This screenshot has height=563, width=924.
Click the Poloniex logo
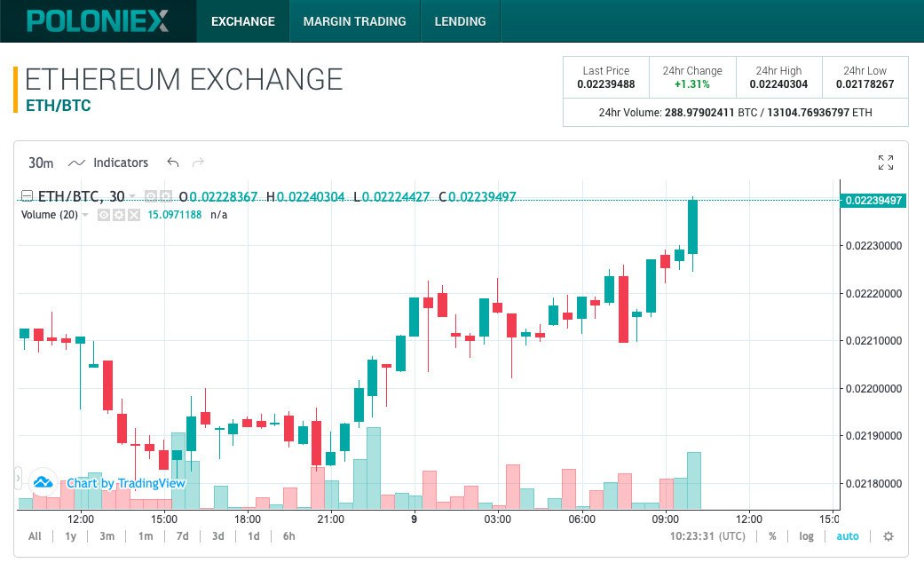[x=98, y=21]
